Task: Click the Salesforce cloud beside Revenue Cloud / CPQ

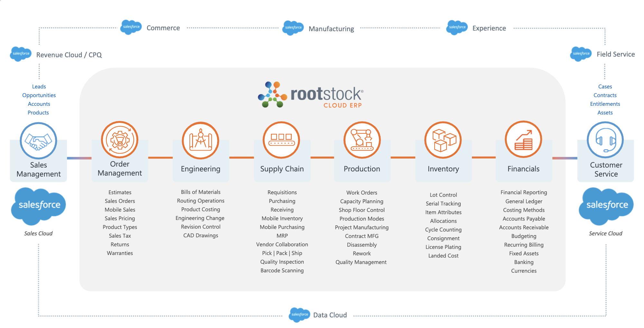Action: 21,54
